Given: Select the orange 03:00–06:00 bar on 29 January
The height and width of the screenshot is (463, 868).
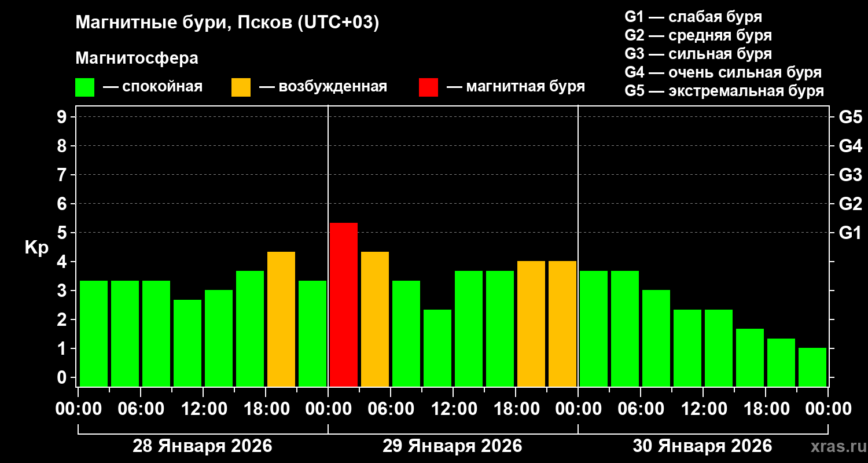Looking at the screenshot, I should coord(375,319).
